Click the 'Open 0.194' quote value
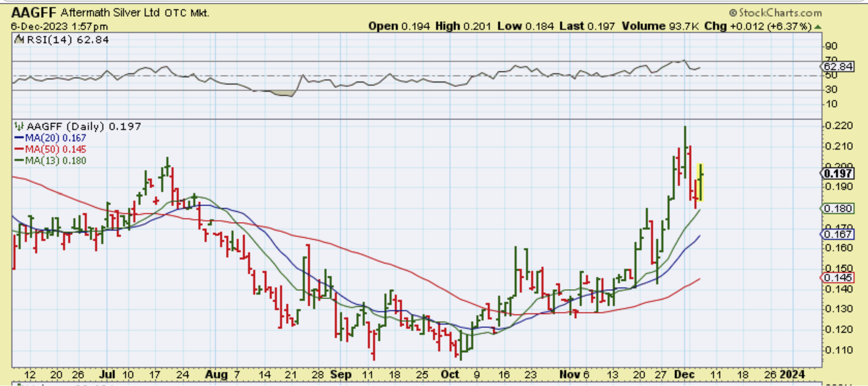Image resolution: width=868 pixels, height=386 pixels. (399, 26)
